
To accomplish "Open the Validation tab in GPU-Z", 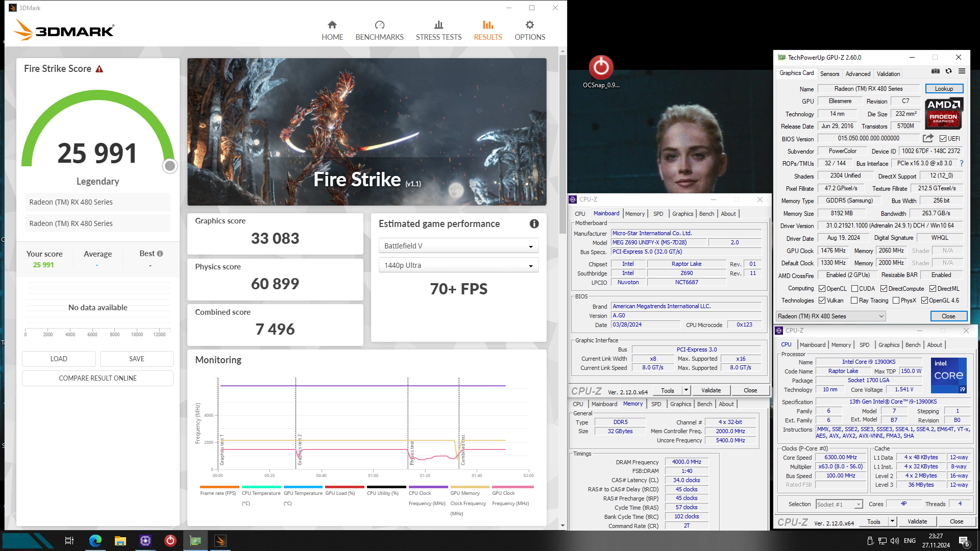I will (x=888, y=74).
